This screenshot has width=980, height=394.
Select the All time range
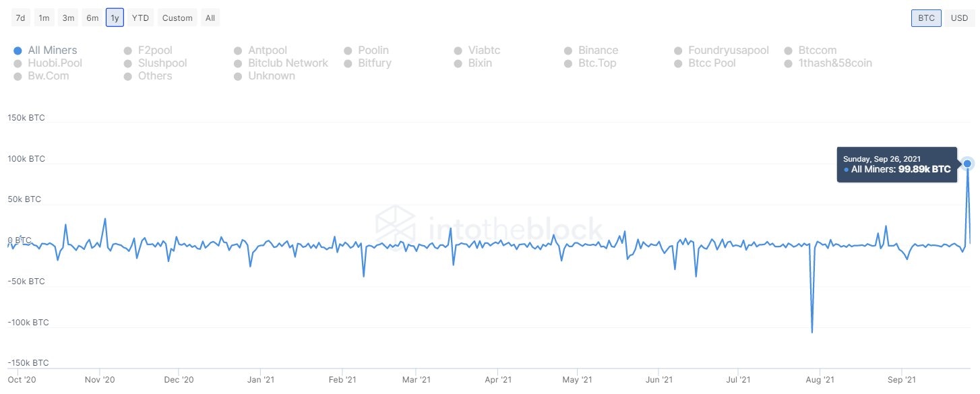pos(210,18)
